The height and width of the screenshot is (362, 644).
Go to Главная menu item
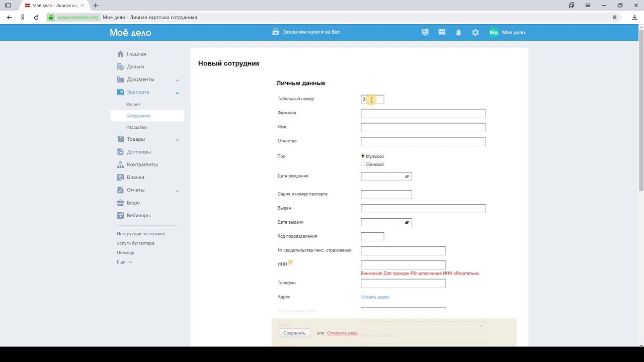pyautogui.click(x=136, y=54)
